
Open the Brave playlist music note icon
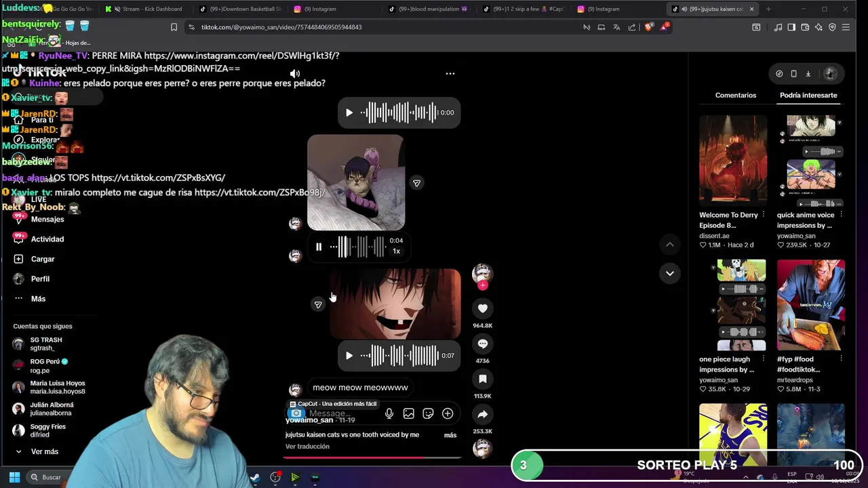coord(778,27)
